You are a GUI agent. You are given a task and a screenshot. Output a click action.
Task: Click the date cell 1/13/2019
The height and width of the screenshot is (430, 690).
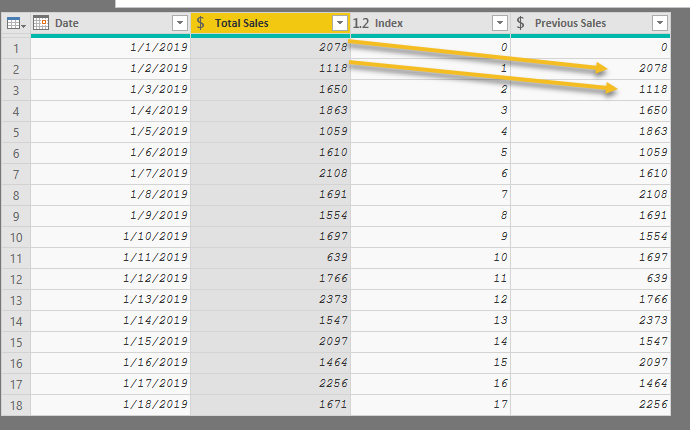110,300
